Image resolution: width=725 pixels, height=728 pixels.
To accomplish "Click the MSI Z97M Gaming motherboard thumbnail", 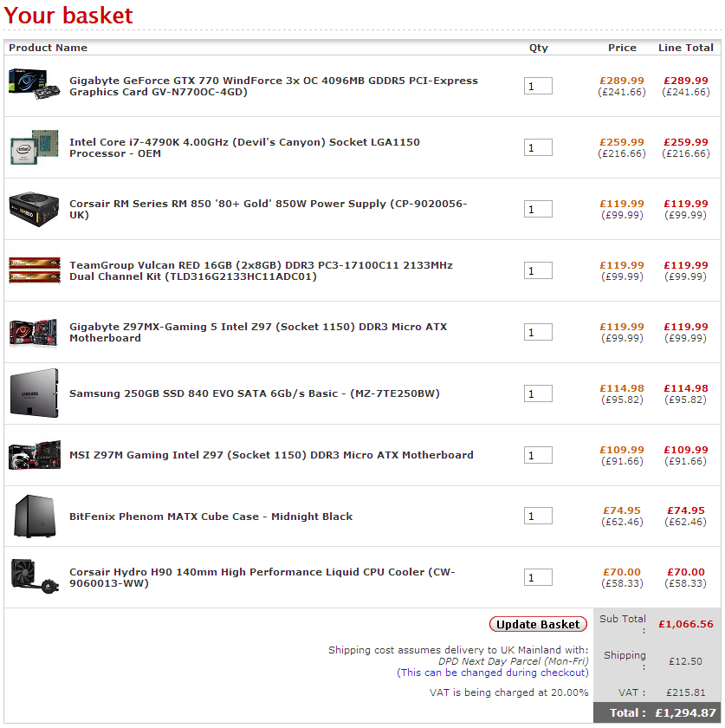I will (x=35, y=455).
